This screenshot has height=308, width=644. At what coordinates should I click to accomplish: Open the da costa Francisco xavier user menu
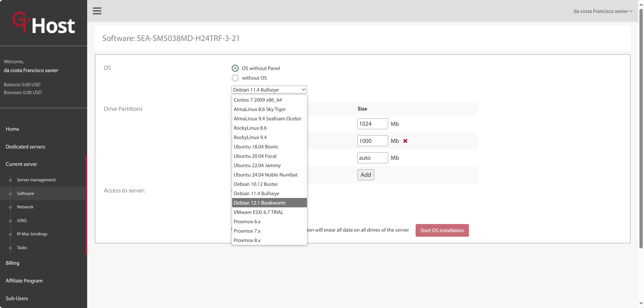(603, 11)
